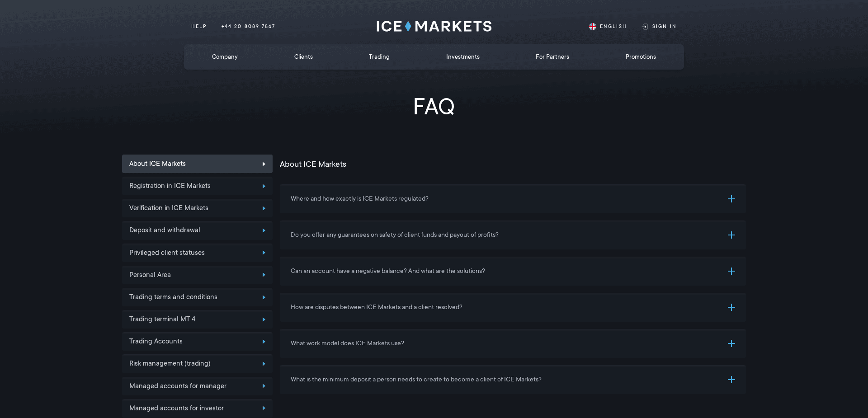Expand the question about ICE Markets regulation via plus icon
This screenshot has width=868, height=418.
pos(731,199)
